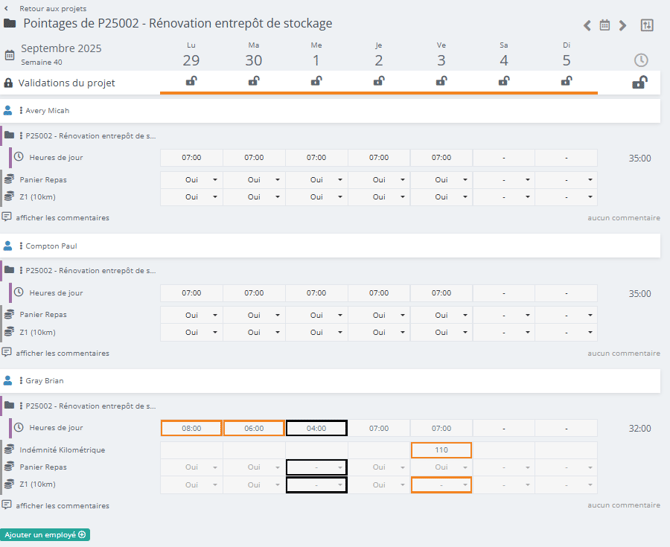
Task: Open Compton Paul's Tuesday Z1 (10km) dropdown
Action: (254, 332)
